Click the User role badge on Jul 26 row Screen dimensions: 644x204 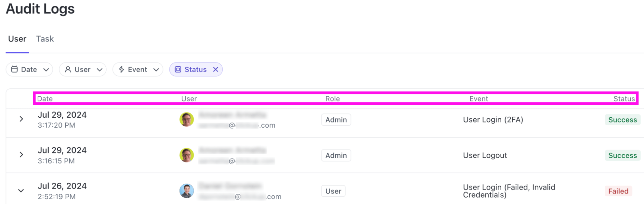[333, 191]
